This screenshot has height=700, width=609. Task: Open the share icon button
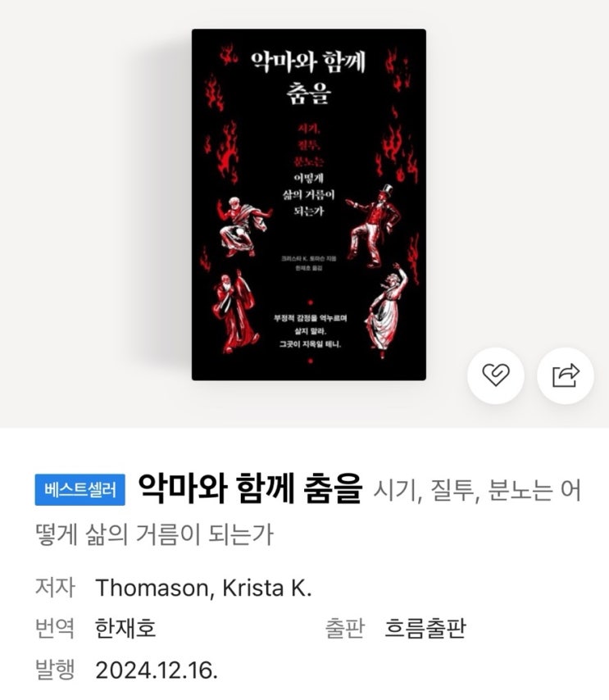566,375
